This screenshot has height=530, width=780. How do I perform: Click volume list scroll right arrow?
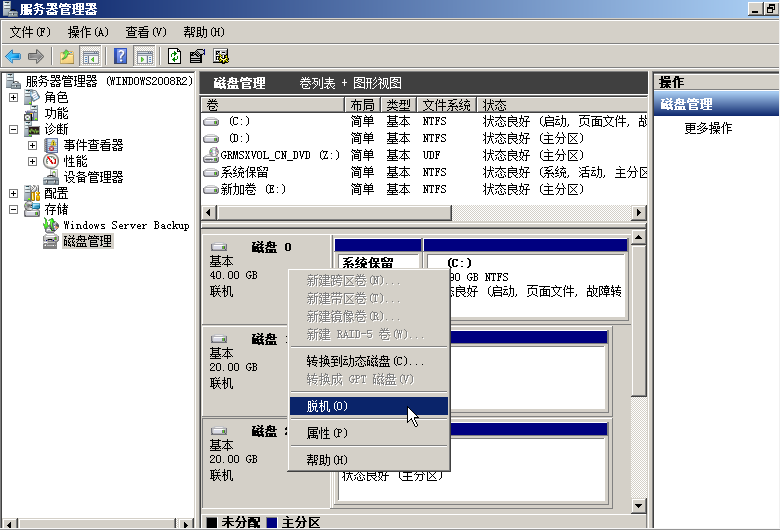pyautogui.click(x=639, y=212)
